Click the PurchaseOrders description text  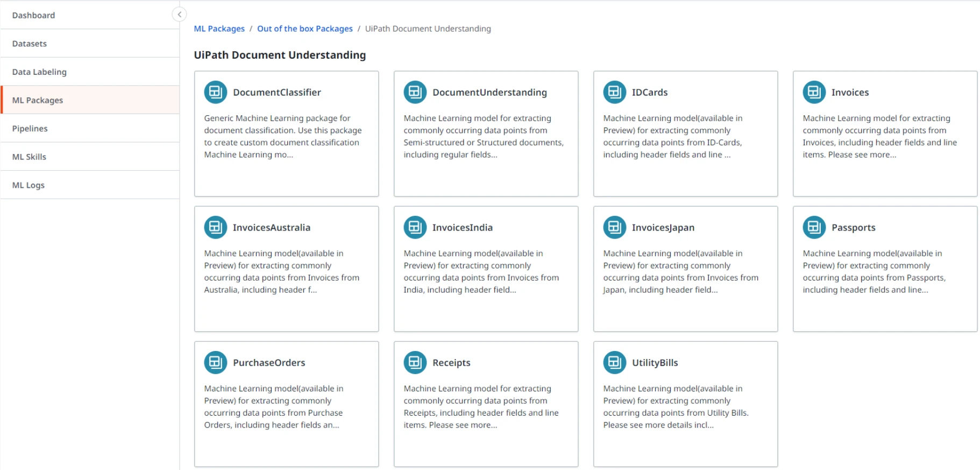(x=274, y=406)
